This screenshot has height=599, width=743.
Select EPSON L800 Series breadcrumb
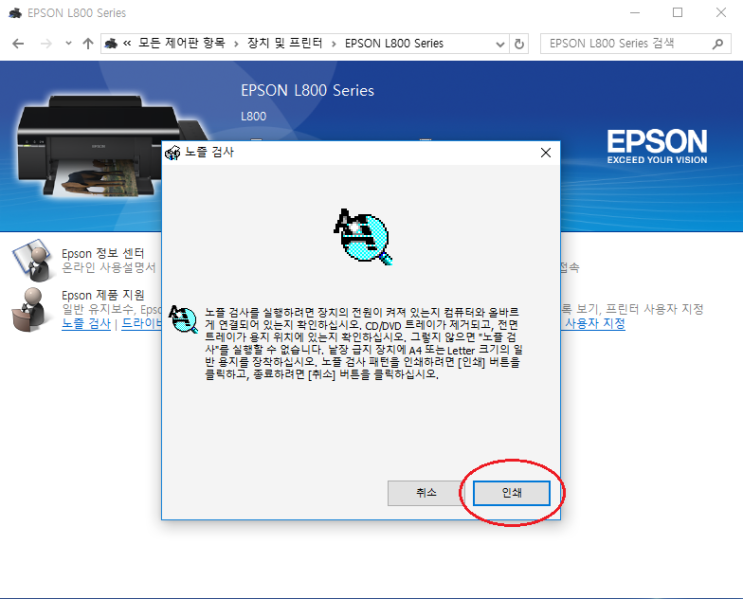[394, 44]
